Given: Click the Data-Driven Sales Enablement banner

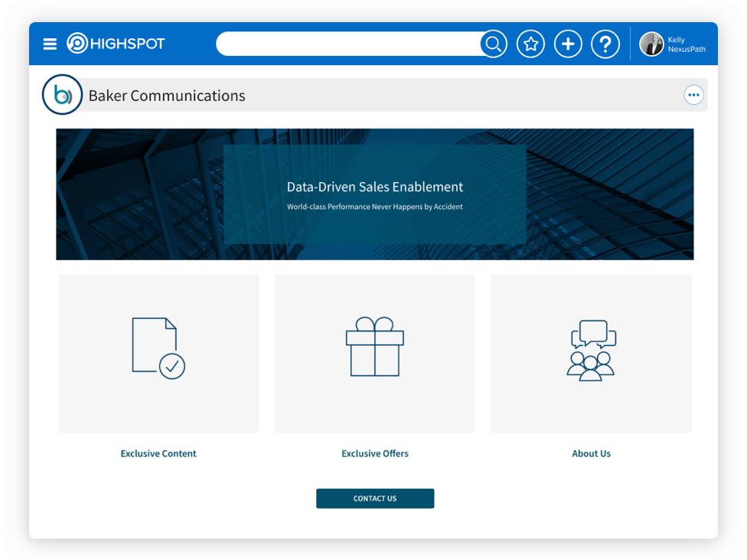Looking at the screenshot, I should 375,194.
